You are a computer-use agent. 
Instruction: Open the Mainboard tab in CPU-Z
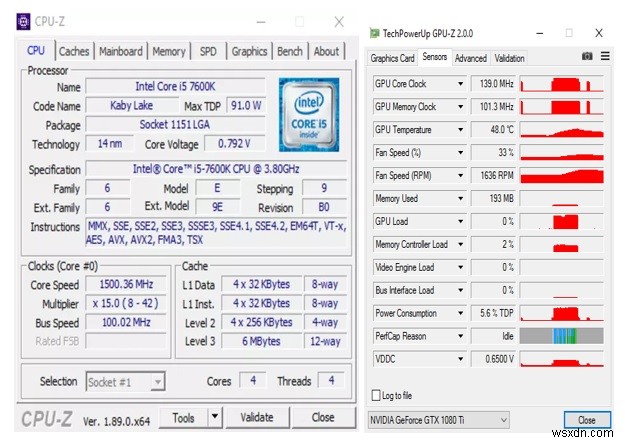click(x=121, y=51)
